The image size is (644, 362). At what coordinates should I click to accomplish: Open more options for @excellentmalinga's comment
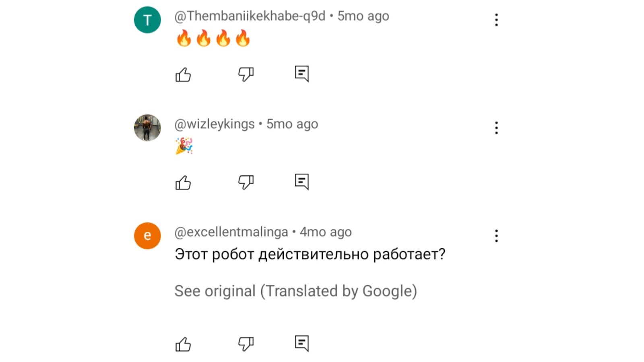click(496, 236)
